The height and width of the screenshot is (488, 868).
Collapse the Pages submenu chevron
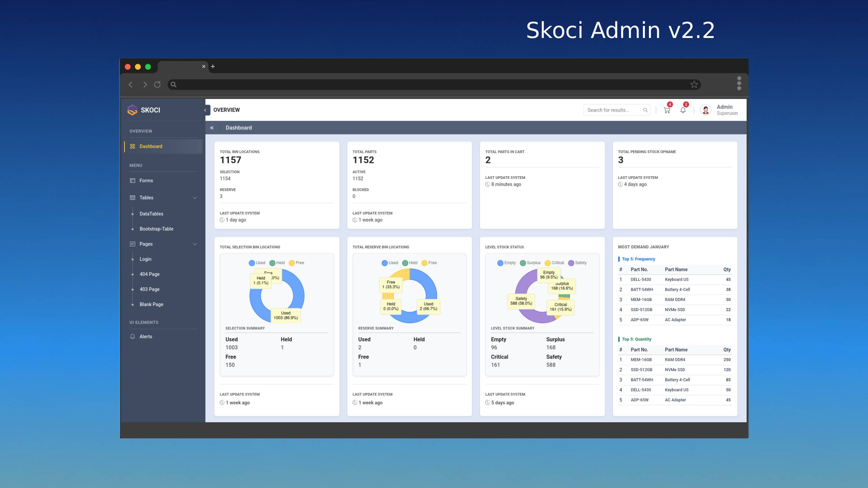pos(195,244)
